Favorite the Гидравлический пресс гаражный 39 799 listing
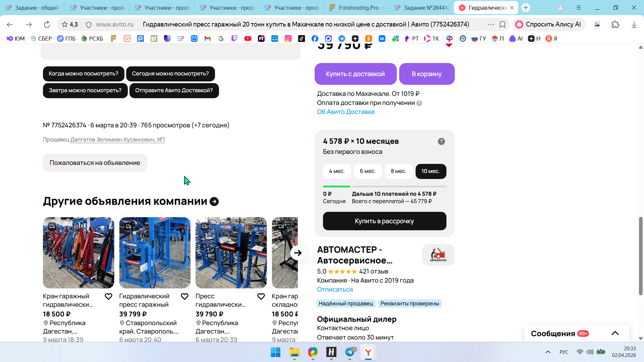This screenshot has width=644, height=362. pyautogui.click(x=184, y=297)
